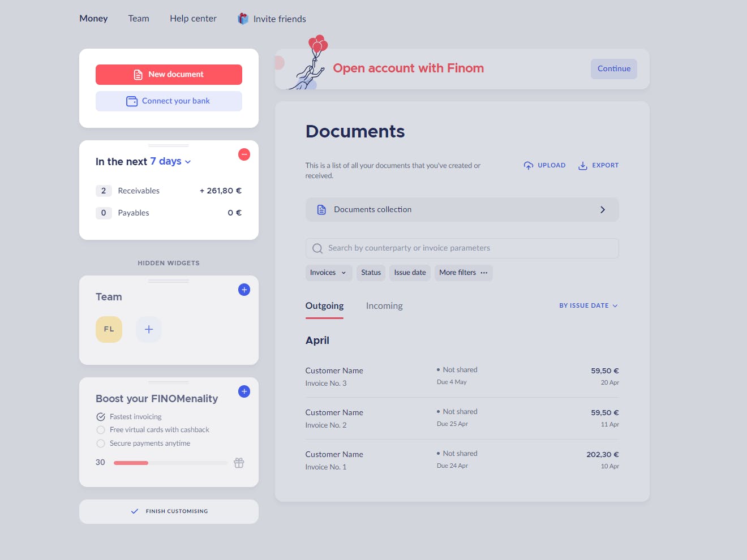Toggle the Fastest invoicing check item
The image size is (747, 560).
tap(101, 417)
